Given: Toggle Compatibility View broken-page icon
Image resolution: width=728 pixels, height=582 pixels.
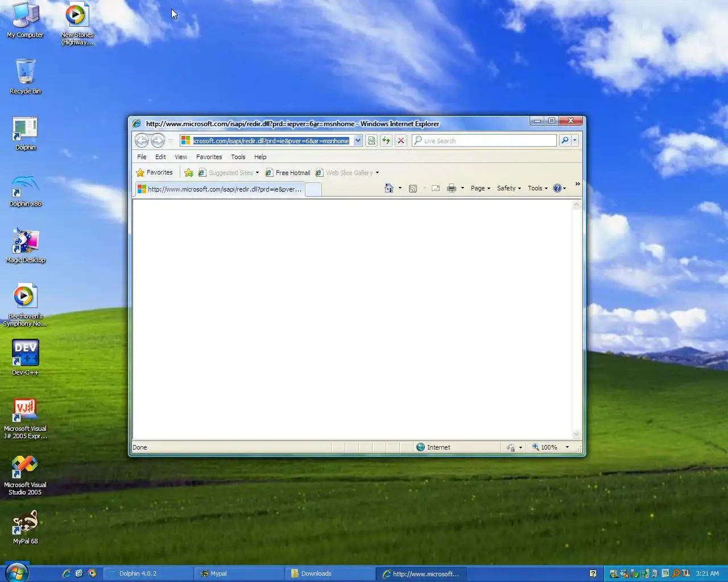Looking at the screenshot, I should tap(371, 140).
